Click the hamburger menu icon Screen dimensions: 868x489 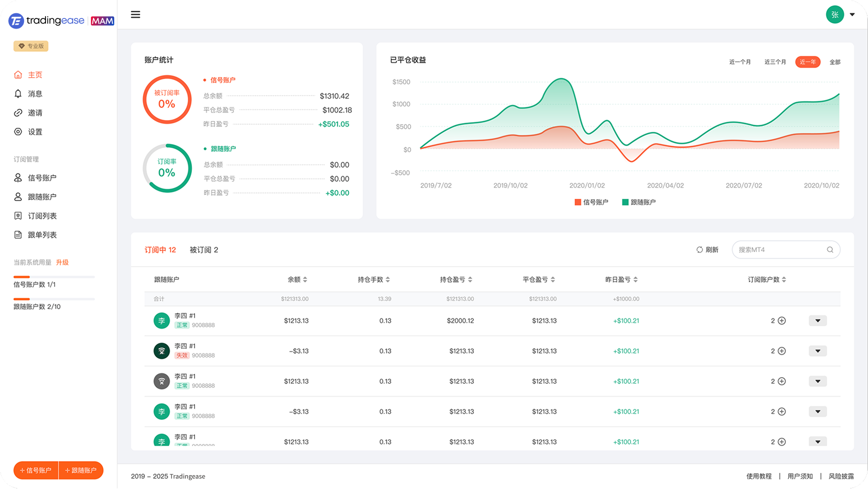pyautogui.click(x=135, y=15)
